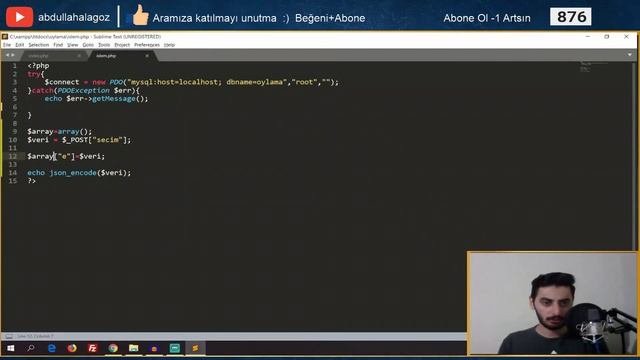The width and height of the screenshot is (640, 360).
Task: Click the Line 12, Column status text
Action: [x=35, y=336]
